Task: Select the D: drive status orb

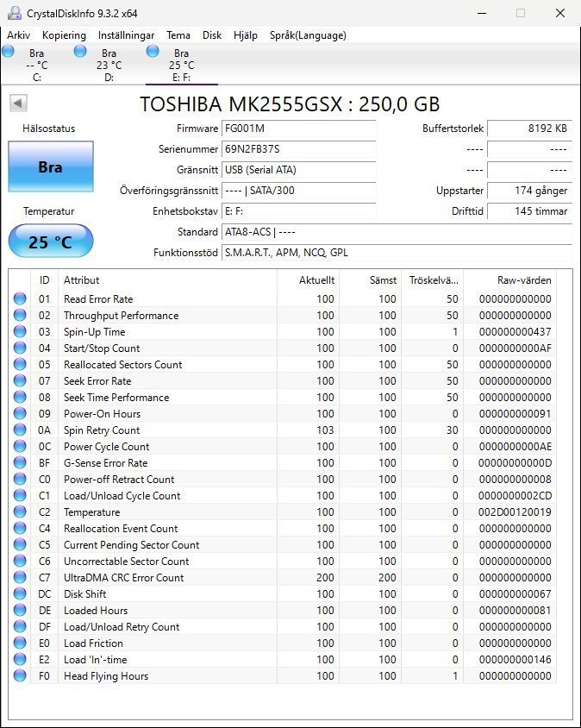Action: coord(80,52)
